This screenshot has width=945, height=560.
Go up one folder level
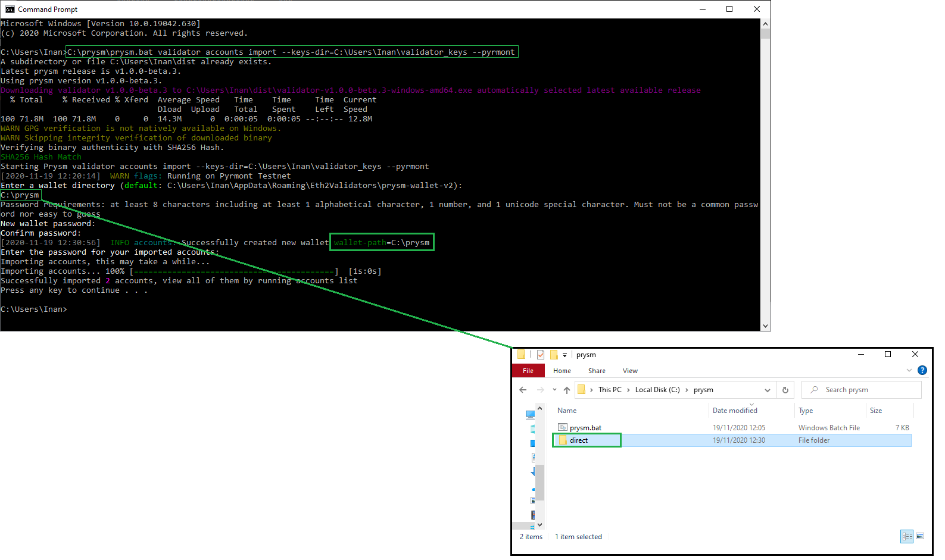click(x=566, y=390)
